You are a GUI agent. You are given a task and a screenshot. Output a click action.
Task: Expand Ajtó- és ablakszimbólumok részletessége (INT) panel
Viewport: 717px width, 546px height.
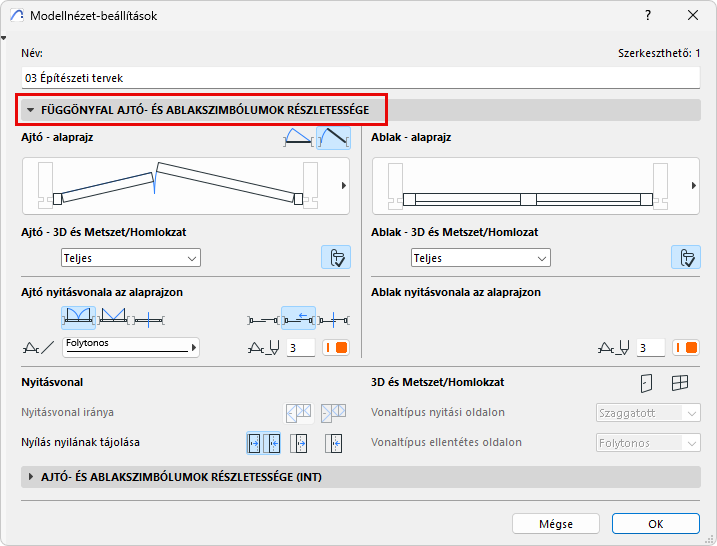(31, 477)
